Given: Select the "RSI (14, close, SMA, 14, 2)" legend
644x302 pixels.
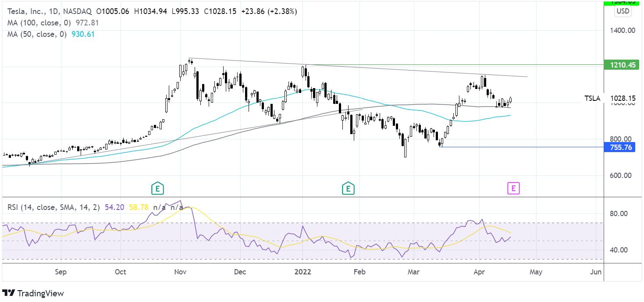Looking at the screenshot, I should click(54, 207).
